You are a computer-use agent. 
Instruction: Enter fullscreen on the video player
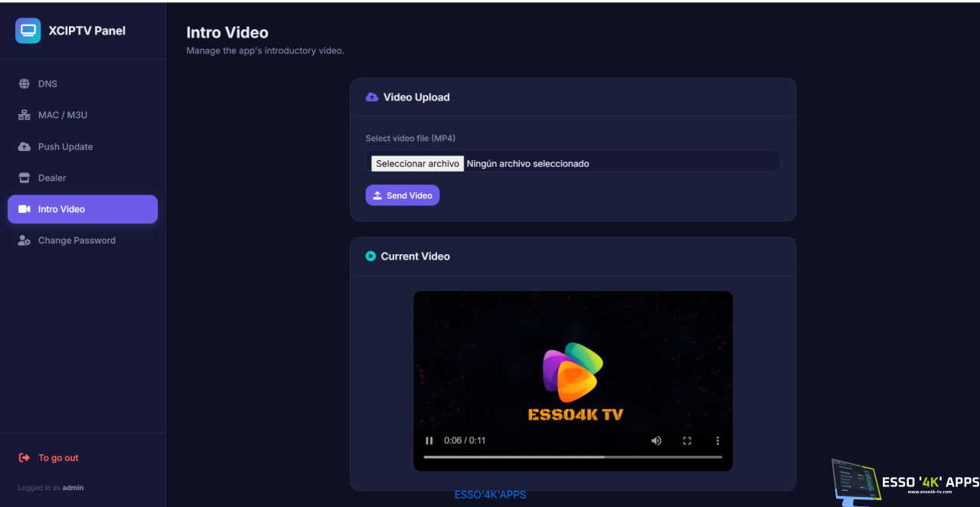(687, 440)
